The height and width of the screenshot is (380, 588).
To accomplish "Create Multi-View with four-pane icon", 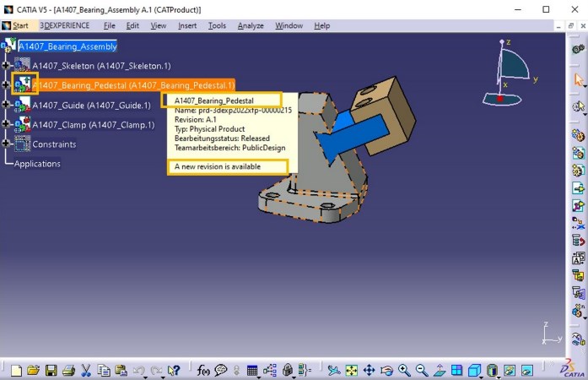I will (x=456, y=371).
